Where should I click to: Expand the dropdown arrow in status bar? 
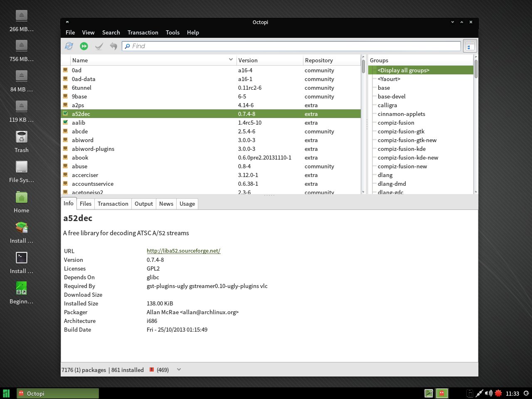click(x=179, y=369)
